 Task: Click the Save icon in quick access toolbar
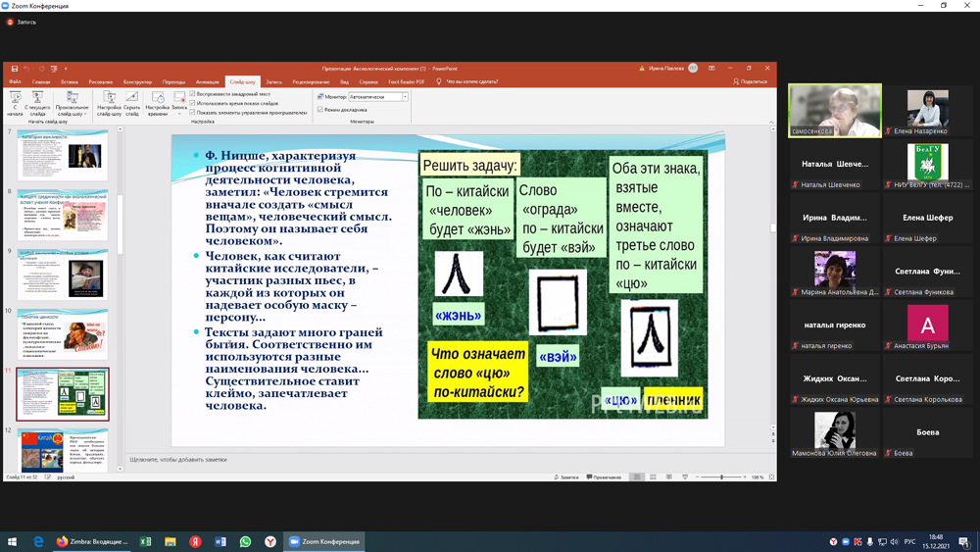(x=15, y=69)
